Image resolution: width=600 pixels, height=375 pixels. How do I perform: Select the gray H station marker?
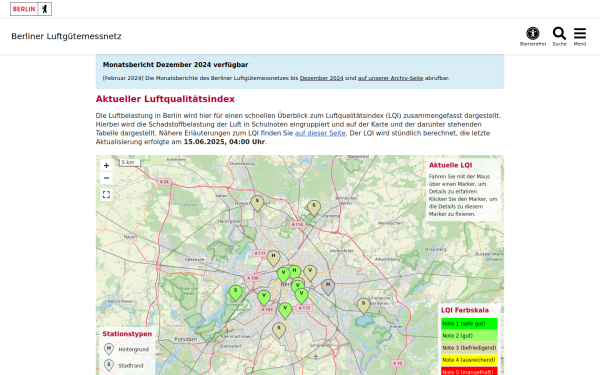coord(328,287)
